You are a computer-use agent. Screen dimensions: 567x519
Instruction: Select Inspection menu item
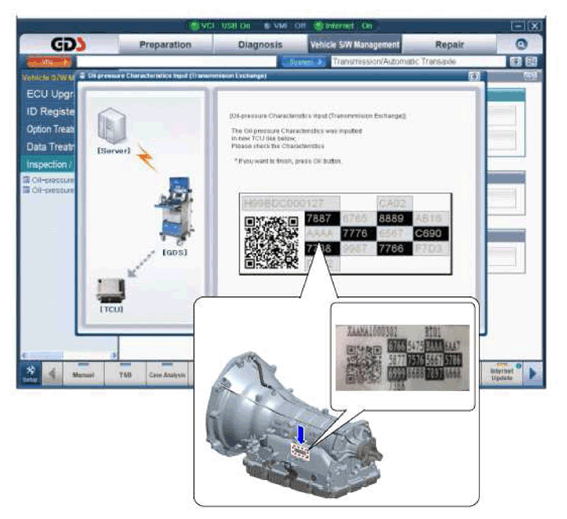pyautogui.click(x=48, y=165)
